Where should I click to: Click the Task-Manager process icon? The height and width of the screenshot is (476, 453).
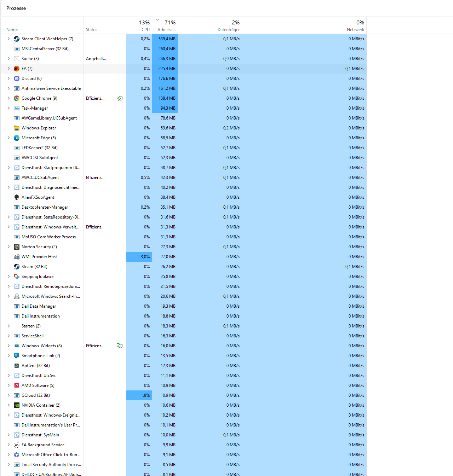tap(17, 108)
